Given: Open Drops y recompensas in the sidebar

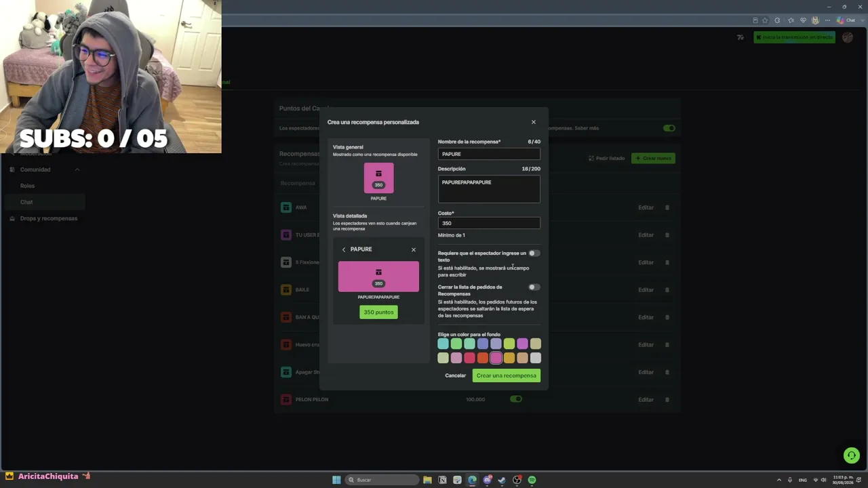Looking at the screenshot, I should click(x=49, y=218).
